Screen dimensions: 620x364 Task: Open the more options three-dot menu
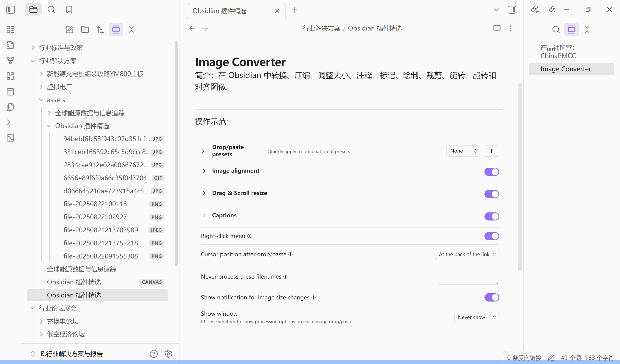click(510, 28)
